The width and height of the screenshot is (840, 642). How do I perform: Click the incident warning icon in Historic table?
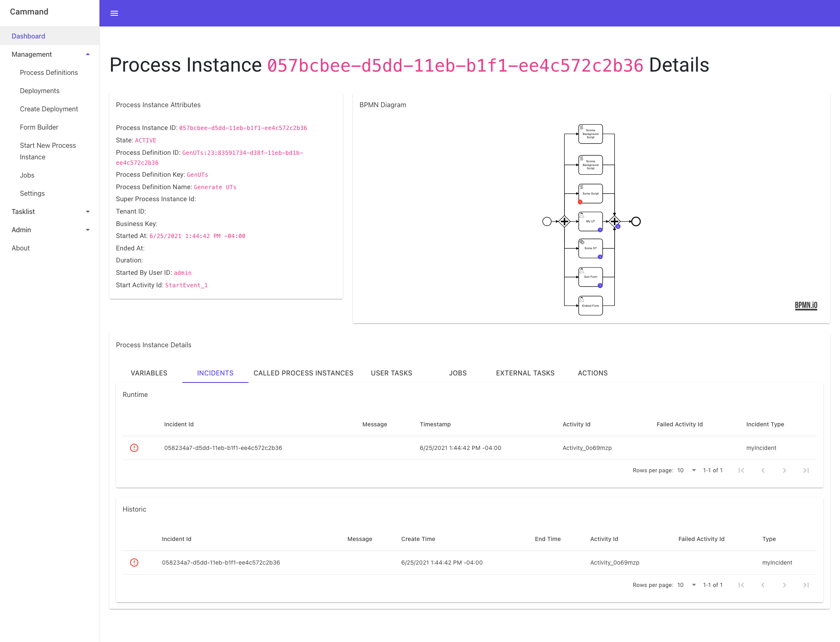tap(134, 563)
